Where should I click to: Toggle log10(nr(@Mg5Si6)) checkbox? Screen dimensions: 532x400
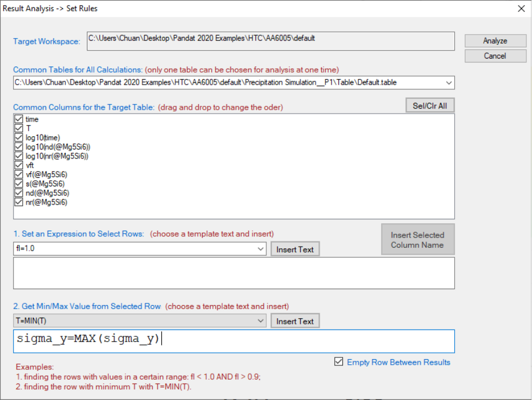tap(19, 156)
